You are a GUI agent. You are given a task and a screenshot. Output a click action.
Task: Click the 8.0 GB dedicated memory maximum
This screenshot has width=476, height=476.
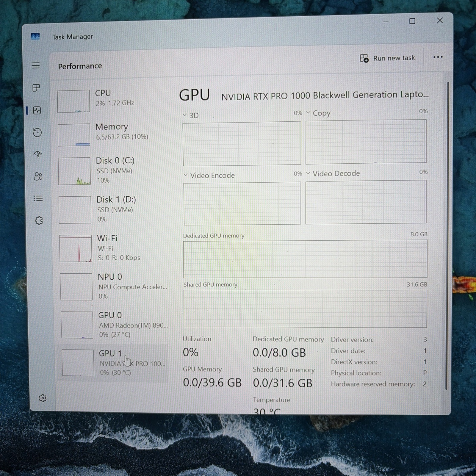[x=419, y=234]
